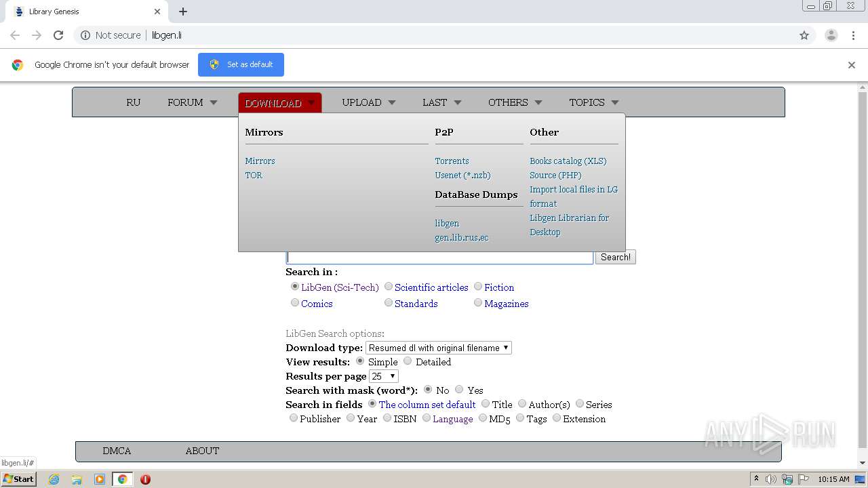The height and width of the screenshot is (488, 868).
Task: Go forward using the browser forward arrow
Action: coord(37,35)
